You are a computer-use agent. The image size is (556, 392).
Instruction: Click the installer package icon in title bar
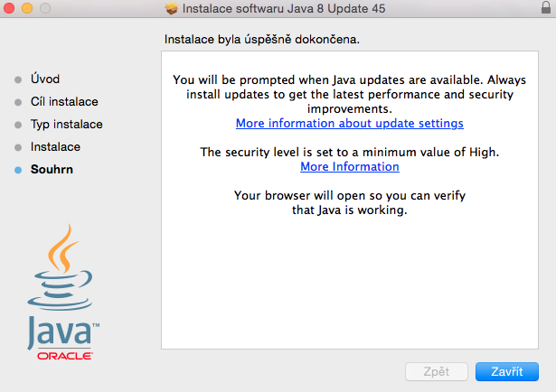tap(172, 8)
